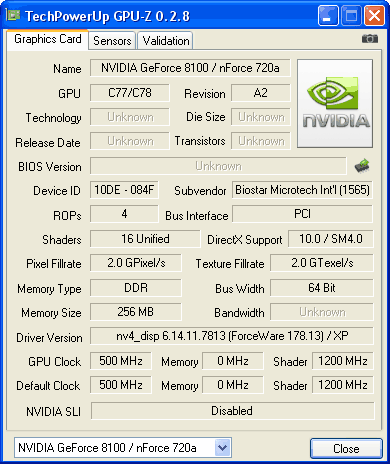Click the Transistors Unknown field
The width and height of the screenshot is (390, 464).
(261, 141)
